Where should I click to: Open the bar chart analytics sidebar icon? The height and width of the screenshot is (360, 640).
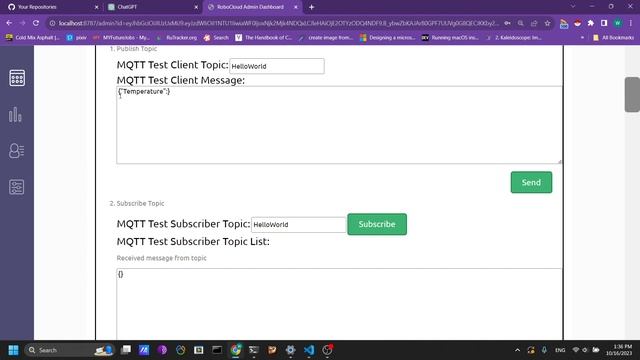(15, 115)
